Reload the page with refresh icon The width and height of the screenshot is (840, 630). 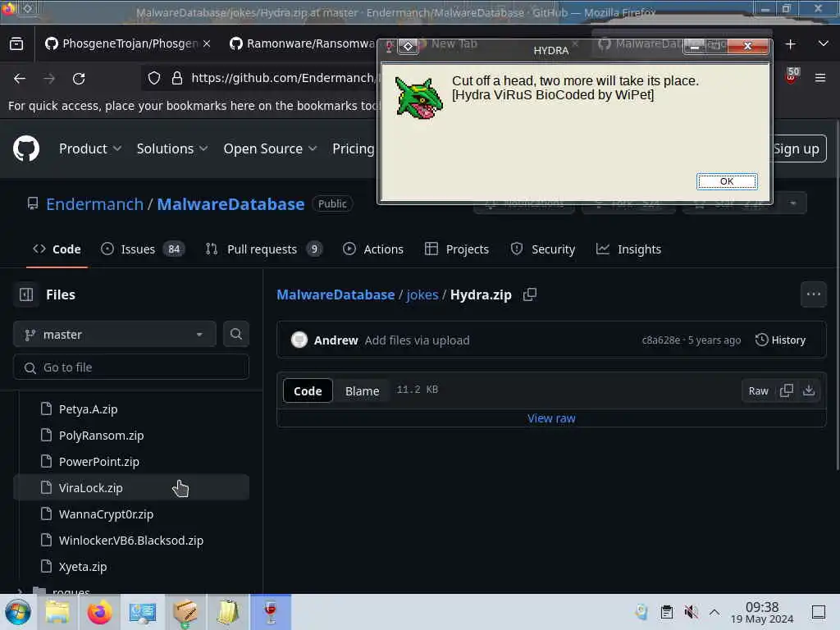pos(79,78)
